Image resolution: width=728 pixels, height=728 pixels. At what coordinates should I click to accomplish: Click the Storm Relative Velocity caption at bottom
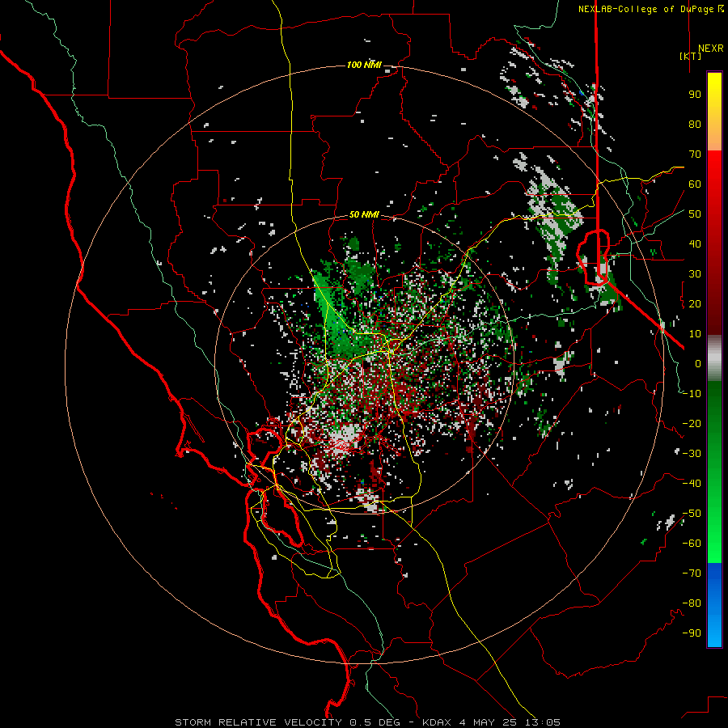click(x=367, y=722)
